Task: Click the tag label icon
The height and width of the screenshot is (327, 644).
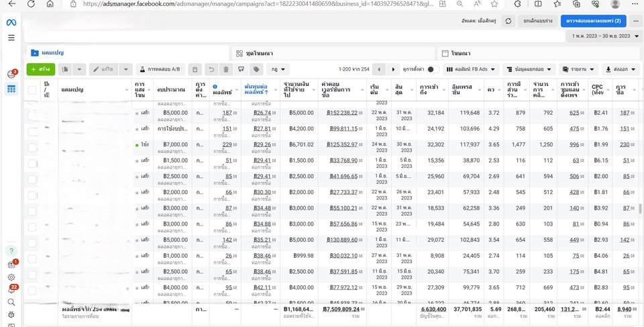Action: tap(256, 70)
